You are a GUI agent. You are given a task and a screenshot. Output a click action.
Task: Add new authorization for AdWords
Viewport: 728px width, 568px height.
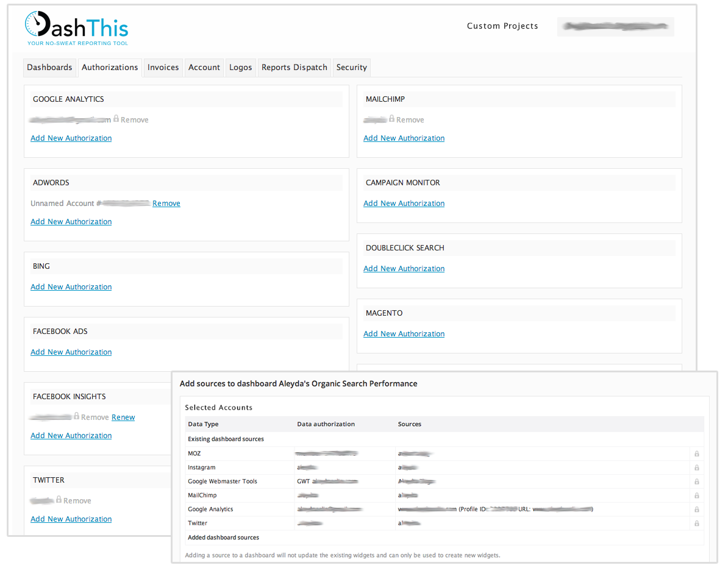(71, 222)
